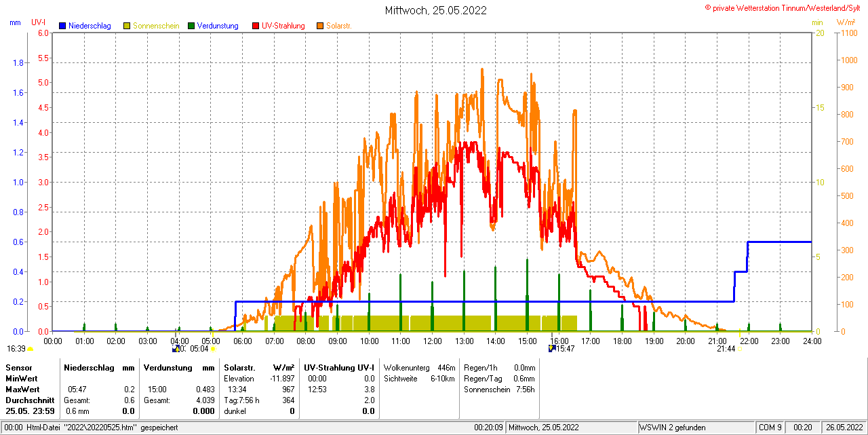
Task: Click the W/m² axis unit label above the chart
Action: pos(846,22)
